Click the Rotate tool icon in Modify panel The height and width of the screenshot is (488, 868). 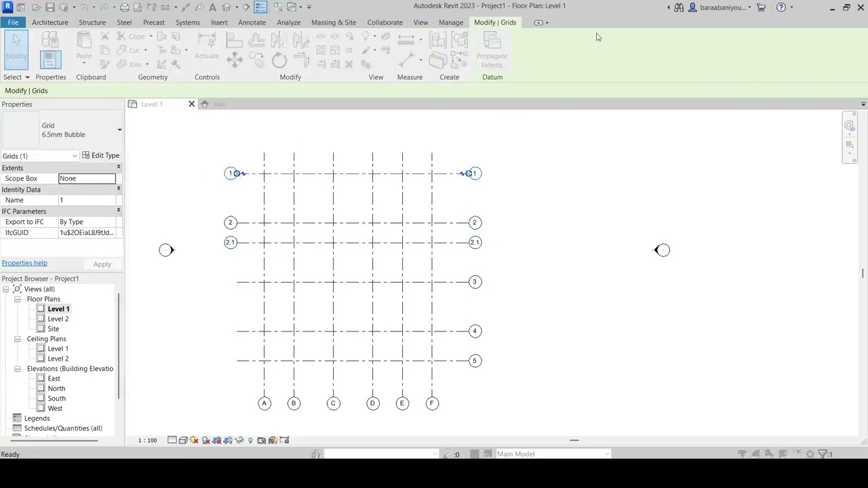click(x=279, y=60)
